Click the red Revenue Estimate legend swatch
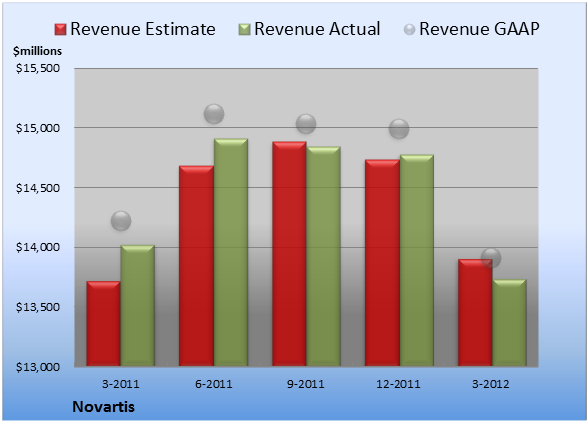Viewport: 588px width, 422px height. 60,30
